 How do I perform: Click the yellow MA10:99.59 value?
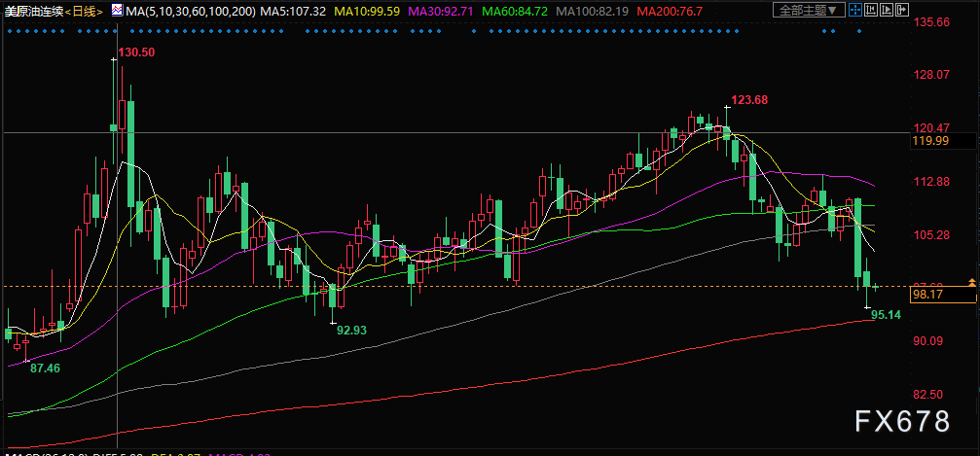(367, 11)
